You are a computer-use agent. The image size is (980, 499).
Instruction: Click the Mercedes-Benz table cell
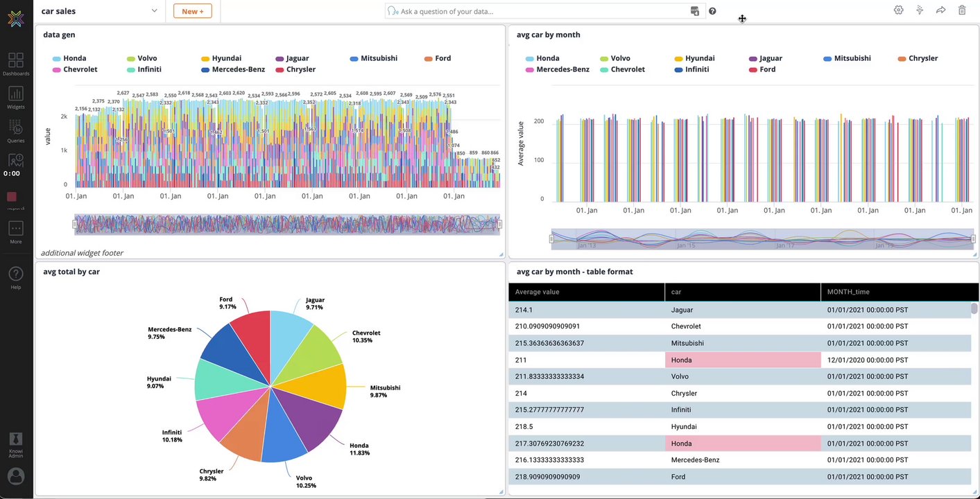(x=742, y=459)
